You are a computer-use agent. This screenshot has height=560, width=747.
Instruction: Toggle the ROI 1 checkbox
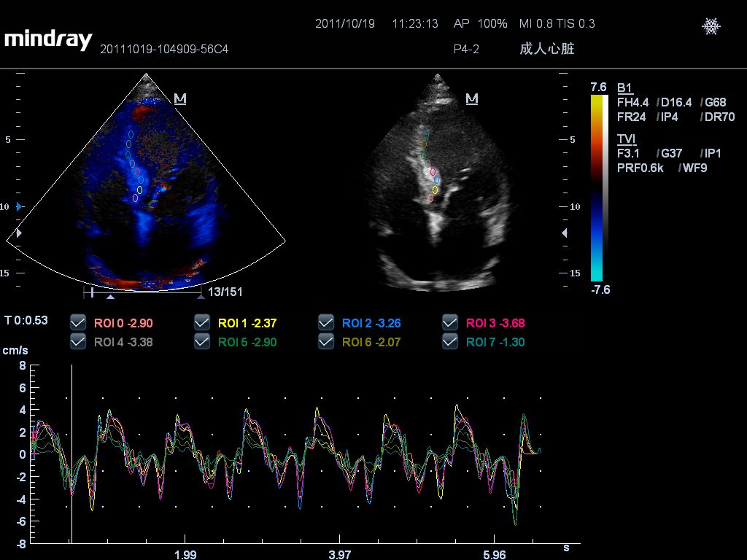[x=202, y=323]
